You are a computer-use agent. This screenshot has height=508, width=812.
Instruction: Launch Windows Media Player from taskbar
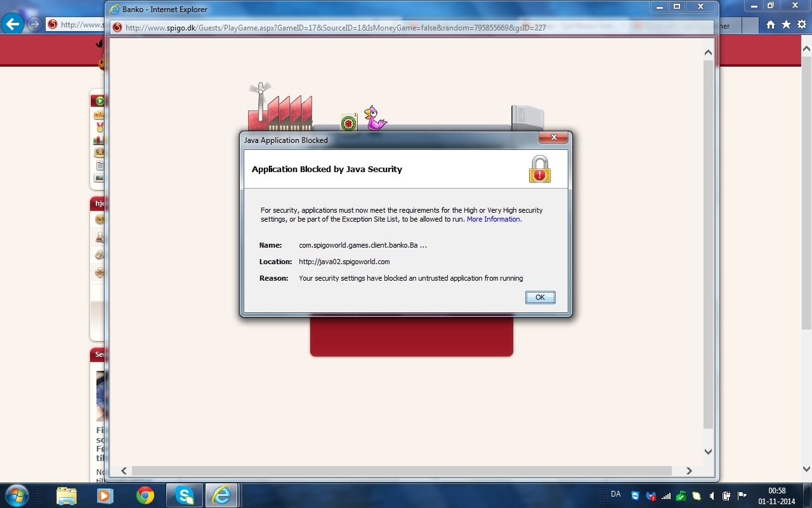(x=105, y=495)
